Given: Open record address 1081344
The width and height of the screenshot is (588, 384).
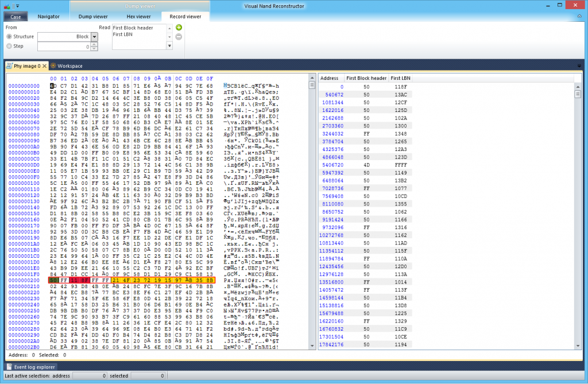Looking at the screenshot, I should [x=332, y=102].
